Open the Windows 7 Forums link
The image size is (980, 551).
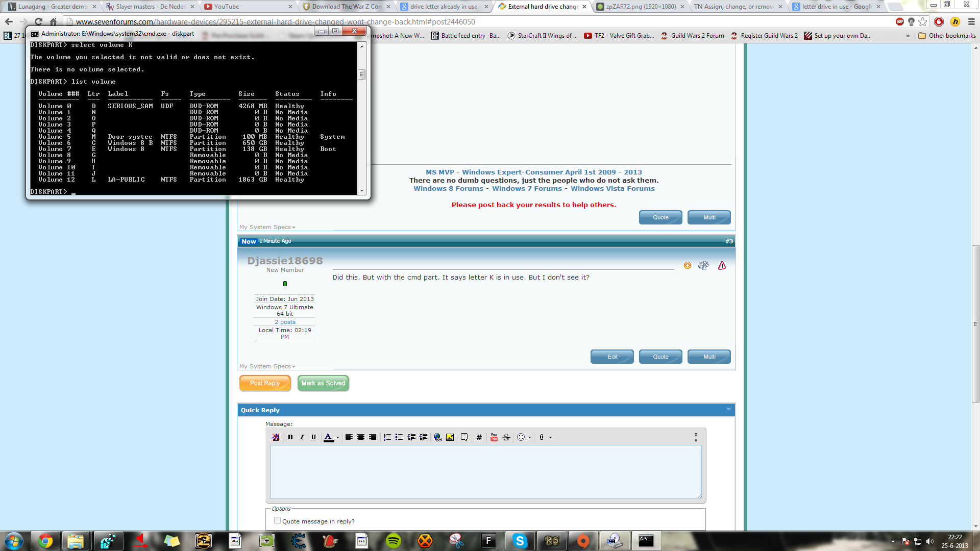pos(527,188)
